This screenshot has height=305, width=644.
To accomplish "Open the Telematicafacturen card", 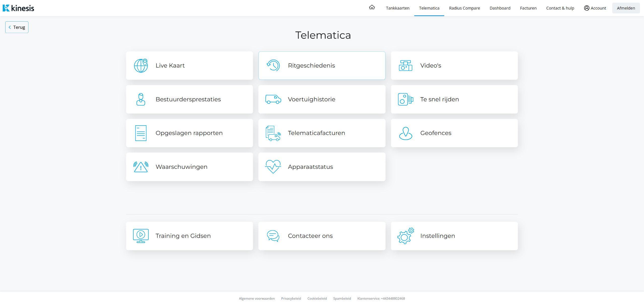I will pos(322,133).
